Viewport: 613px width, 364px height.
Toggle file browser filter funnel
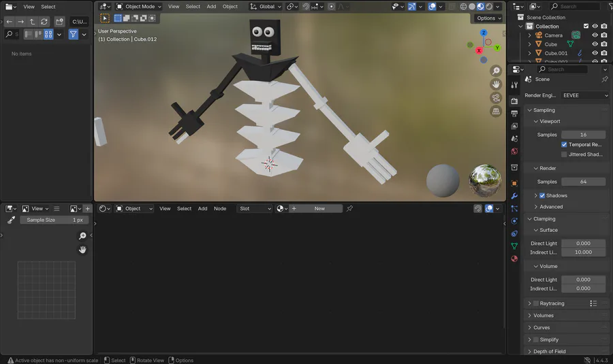[x=73, y=35]
